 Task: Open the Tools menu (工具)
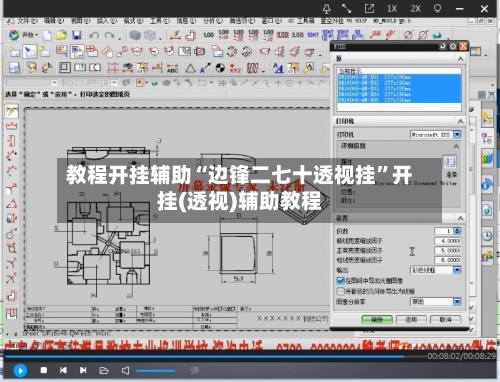159,21
